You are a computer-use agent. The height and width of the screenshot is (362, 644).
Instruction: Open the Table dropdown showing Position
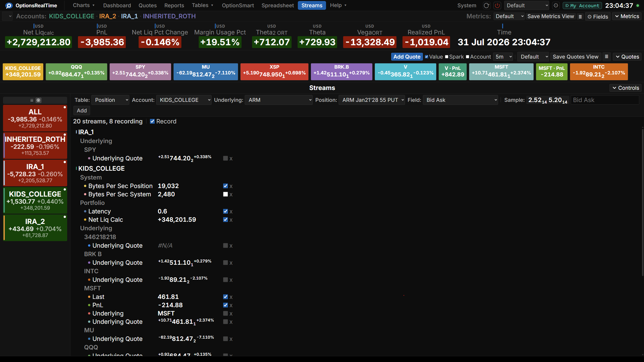click(x=110, y=100)
